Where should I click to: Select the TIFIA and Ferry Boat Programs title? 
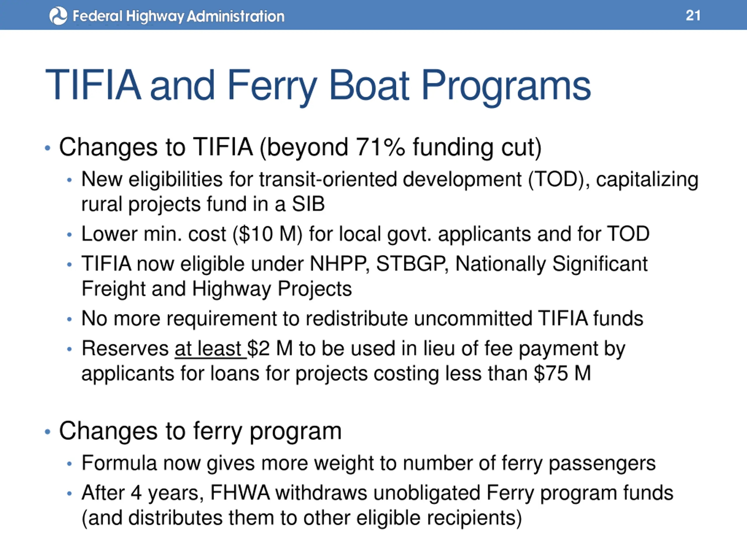click(317, 85)
